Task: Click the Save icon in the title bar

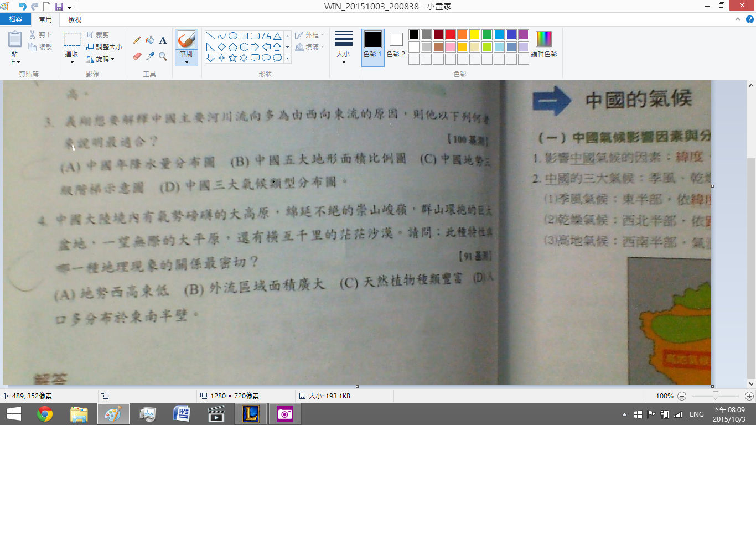Action: (x=59, y=7)
